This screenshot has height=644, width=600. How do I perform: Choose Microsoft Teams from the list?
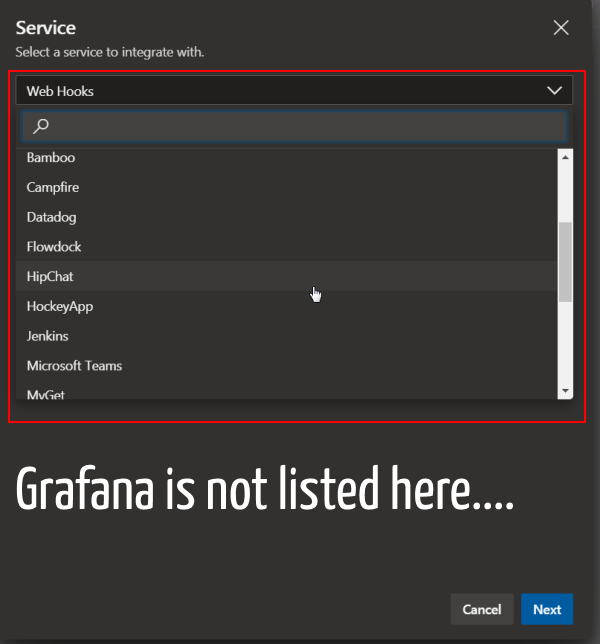tap(286, 366)
